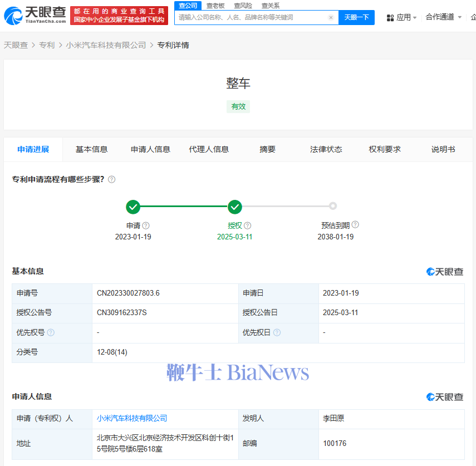This screenshot has width=476, height=466.
Task: Click help icon beside 优先权日
Action: pyautogui.click(x=277, y=332)
